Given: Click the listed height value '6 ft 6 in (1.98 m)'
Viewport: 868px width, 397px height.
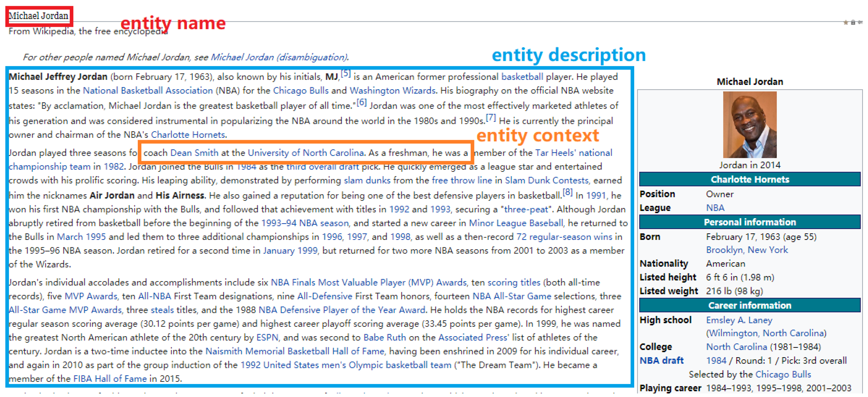Looking at the screenshot, I should pos(740,277).
